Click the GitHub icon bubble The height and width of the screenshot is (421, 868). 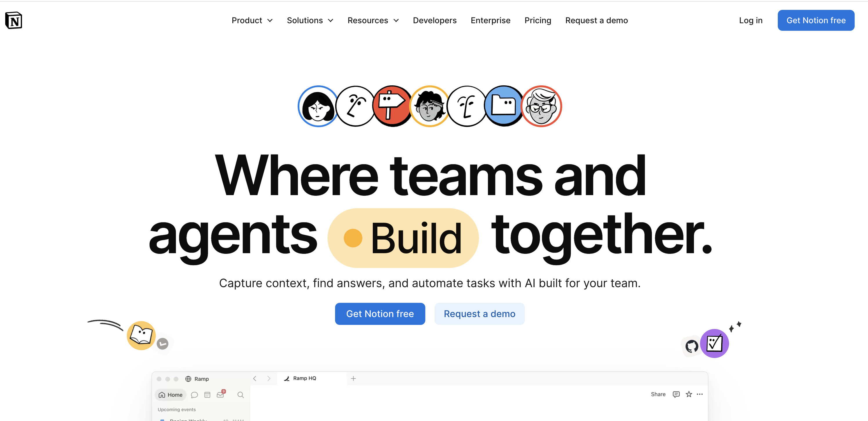click(x=691, y=346)
